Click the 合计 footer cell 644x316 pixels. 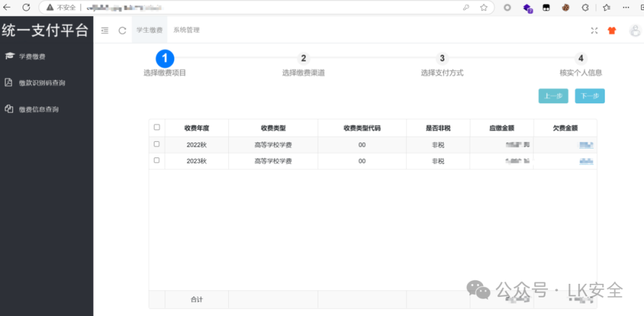197,299
